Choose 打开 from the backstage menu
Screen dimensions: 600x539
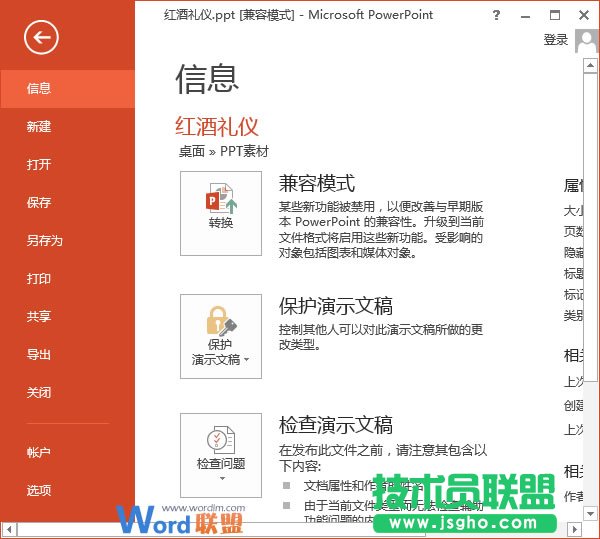67,164
